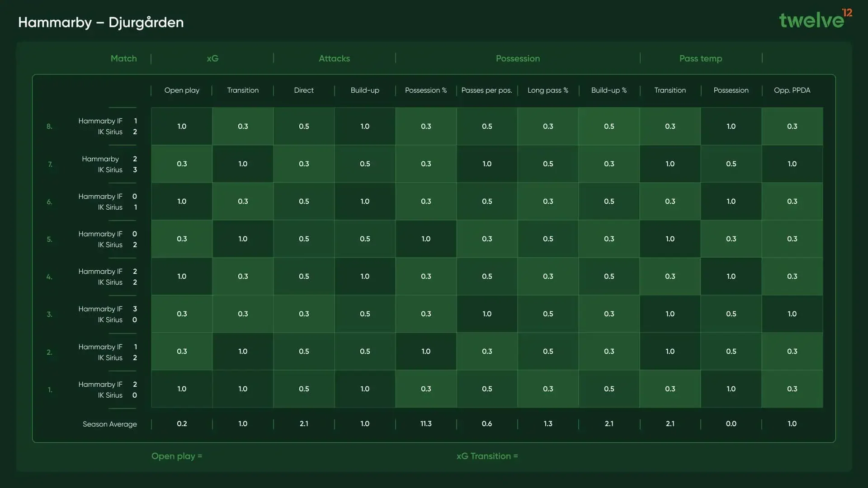868x488 pixels.
Task: Click the Pass temp group header
Action: [x=700, y=58]
